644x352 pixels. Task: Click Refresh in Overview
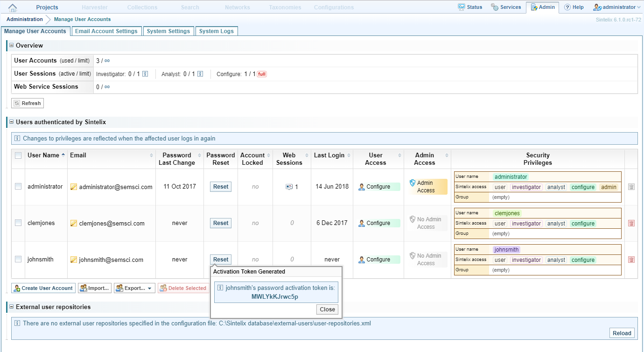[28, 103]
